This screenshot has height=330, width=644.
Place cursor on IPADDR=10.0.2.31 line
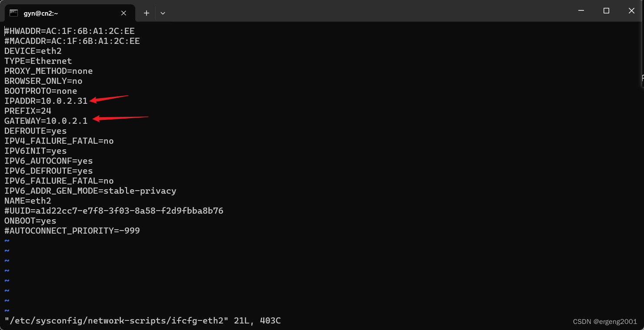point(46,101)
